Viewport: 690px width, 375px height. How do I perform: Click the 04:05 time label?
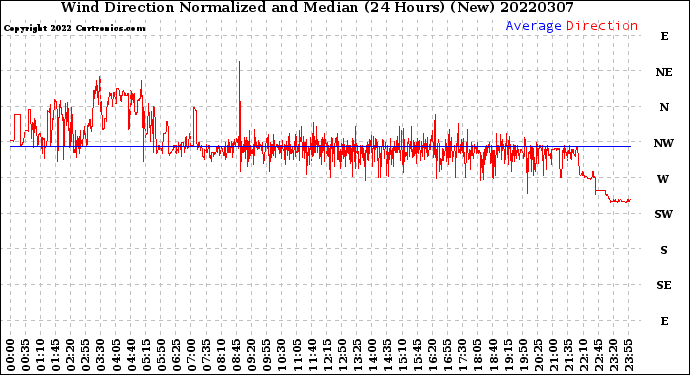116,355
